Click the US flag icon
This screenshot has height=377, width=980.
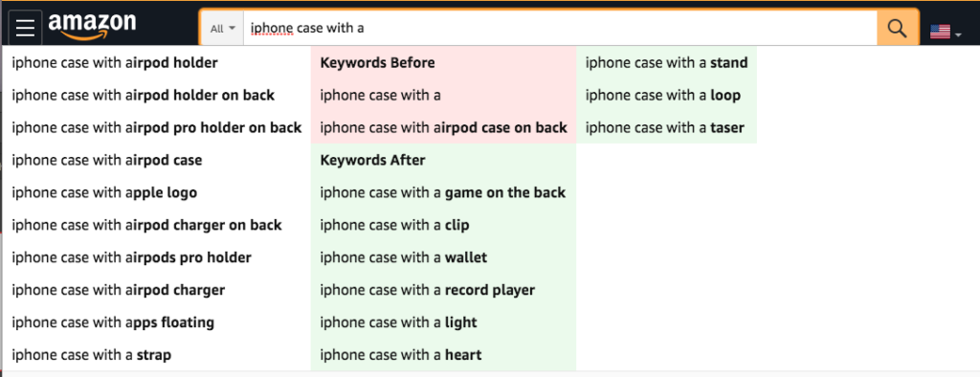pyautogui.click(x=940, y=32)
